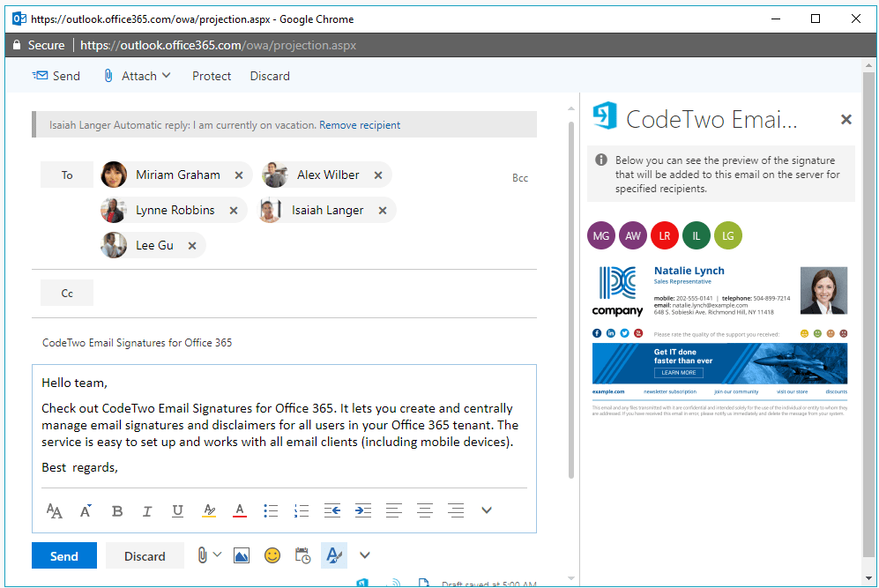Click inside the message body text
The width and height of the screenshot is (879, 588).
[x=278, y=425]
